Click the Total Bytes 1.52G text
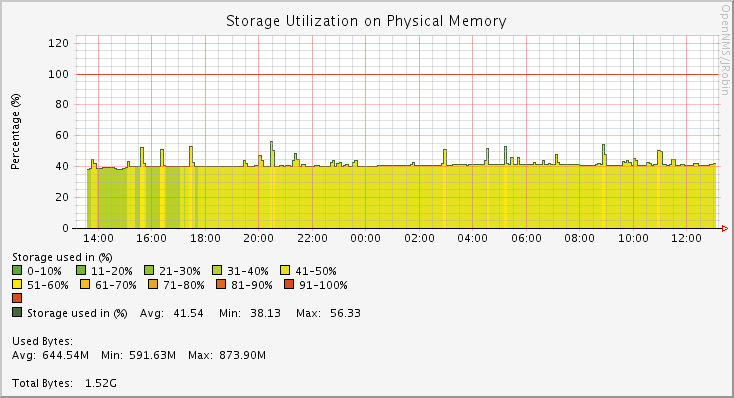 pos(64,383)
